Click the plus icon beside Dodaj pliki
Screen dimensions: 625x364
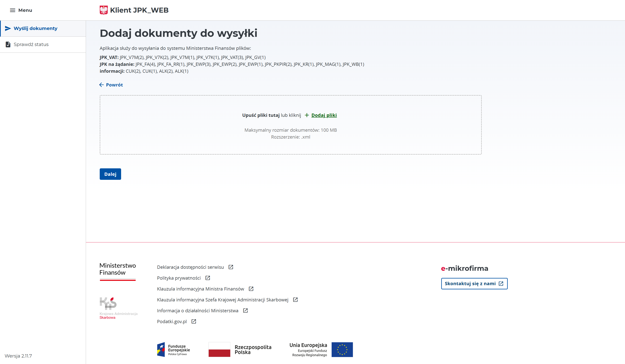307,115
